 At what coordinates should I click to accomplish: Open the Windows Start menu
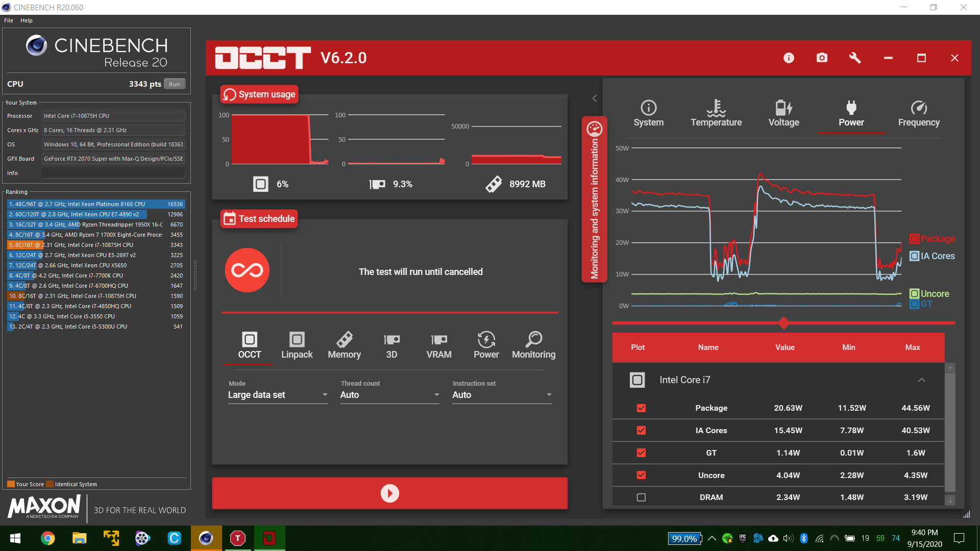click(15, 538)
